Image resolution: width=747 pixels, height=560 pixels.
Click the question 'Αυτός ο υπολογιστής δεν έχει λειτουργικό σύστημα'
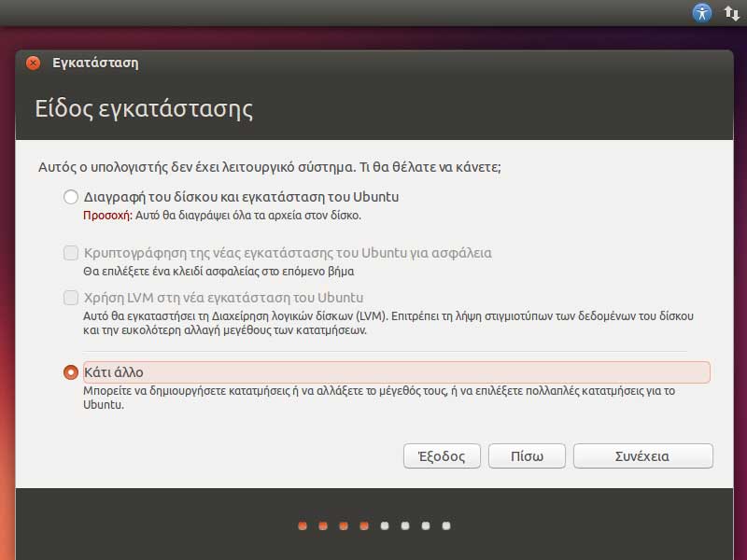click(x=270, y=167)
